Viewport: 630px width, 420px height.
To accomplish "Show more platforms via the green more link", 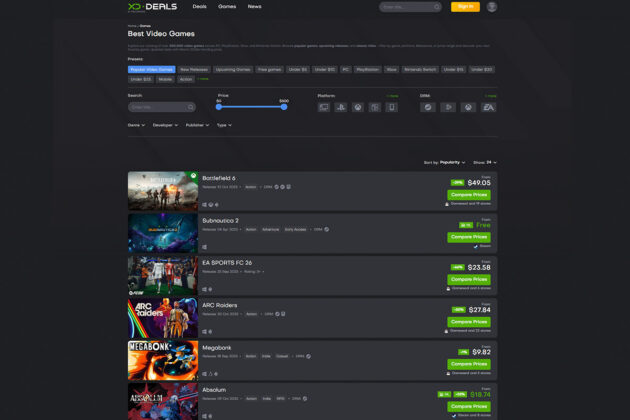I will click(393, 96).
